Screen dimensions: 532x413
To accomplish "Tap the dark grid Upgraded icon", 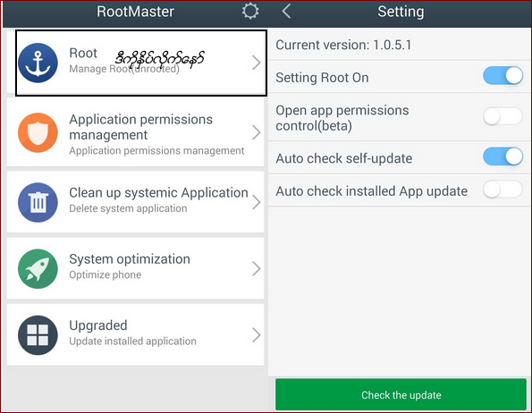I will [x=38, y=335].
